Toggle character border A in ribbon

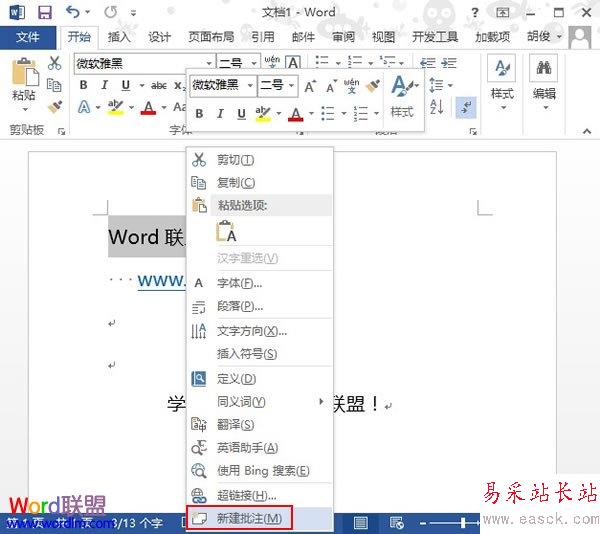coord(293,63)
